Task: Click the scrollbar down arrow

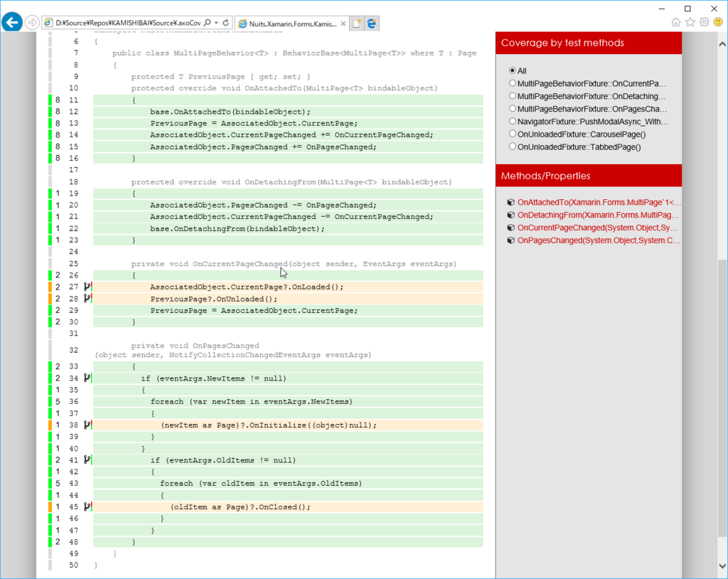Action: [722, 565]
